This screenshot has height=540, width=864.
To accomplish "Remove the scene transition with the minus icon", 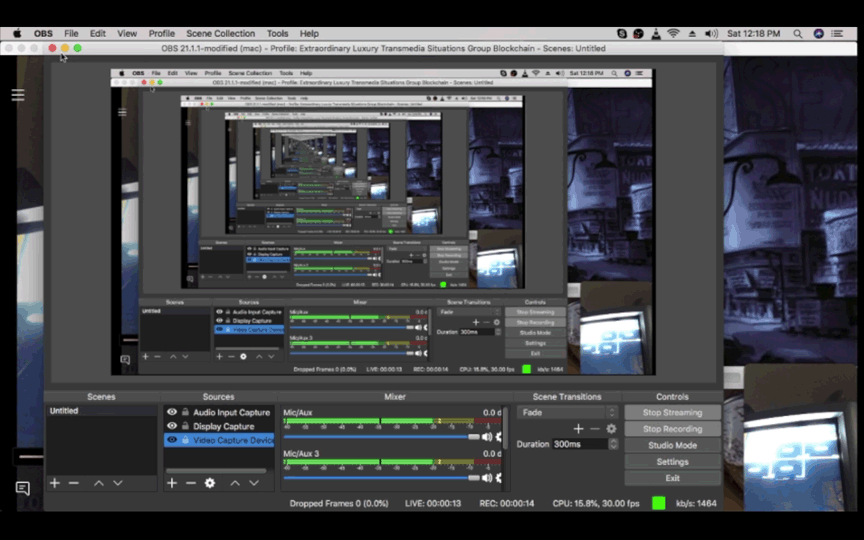I will tap(595, 429).
